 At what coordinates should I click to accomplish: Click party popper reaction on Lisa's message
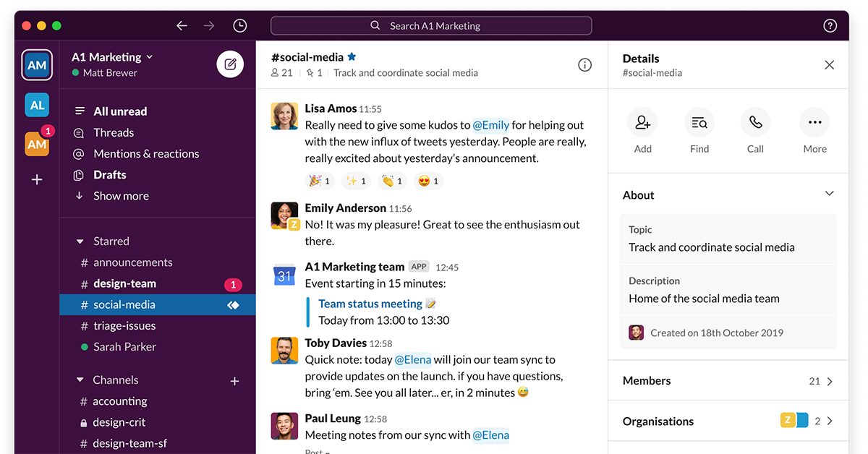coord(320,181)
